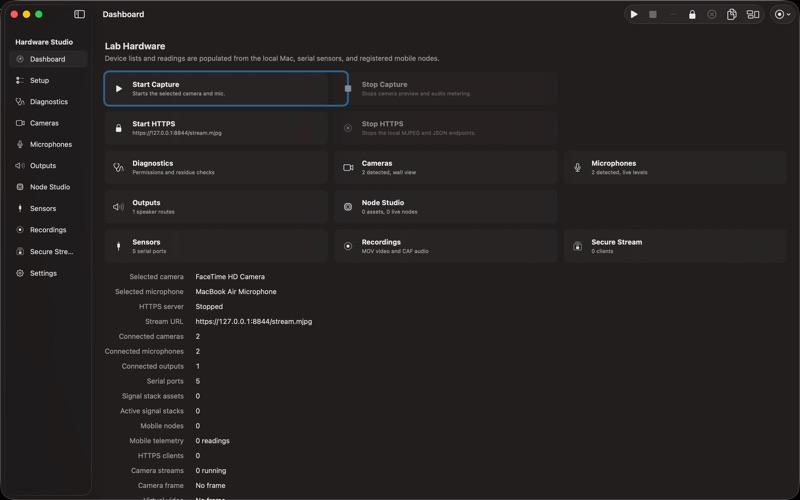The width and height of the screenshot is (800, 500).
Task: Click the 'Hardware Studio' sidebar title
Action: pos(44,42)
